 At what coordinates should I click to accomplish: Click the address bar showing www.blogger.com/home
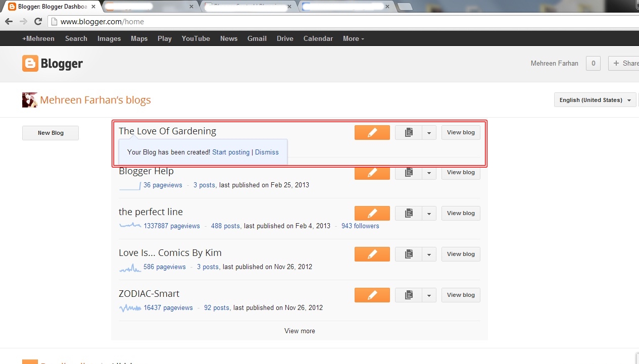tap(343, 22)
